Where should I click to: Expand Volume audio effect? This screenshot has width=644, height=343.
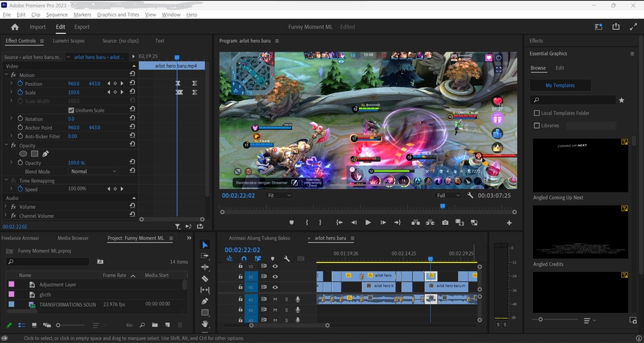click(x=6, y=207)
